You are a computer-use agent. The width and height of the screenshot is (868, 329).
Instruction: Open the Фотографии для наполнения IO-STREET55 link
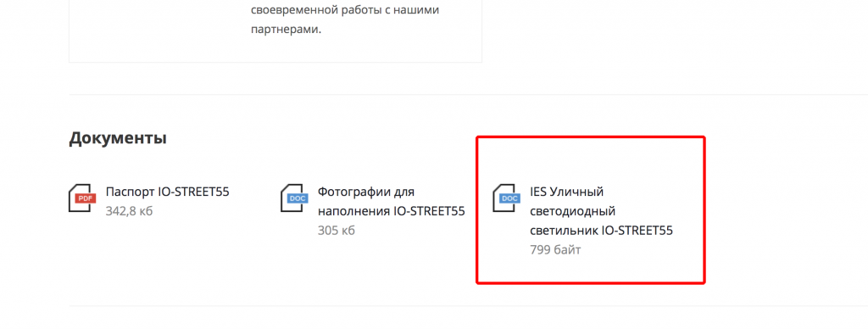(x=391, y=201)
